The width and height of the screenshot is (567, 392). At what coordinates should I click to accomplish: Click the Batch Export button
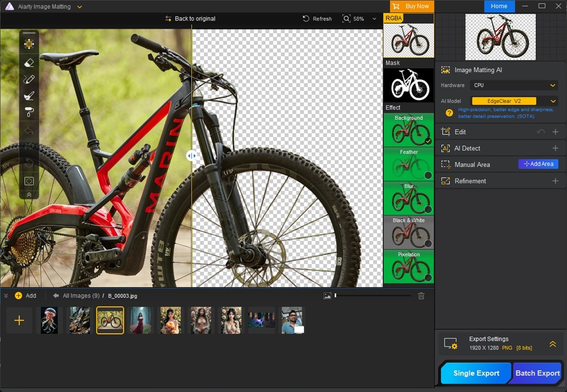click(x=537, y=373)
